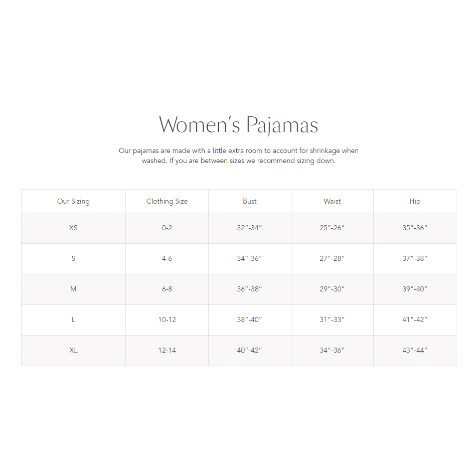Select the L size row label
The height and width of the screenshot is (476, 476).
click(x=73, y=320)
